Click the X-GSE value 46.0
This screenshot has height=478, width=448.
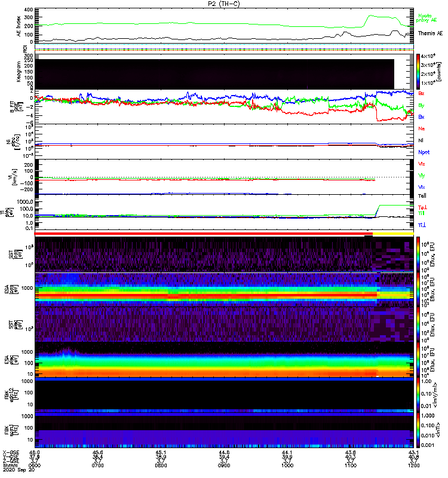(35, 452)
